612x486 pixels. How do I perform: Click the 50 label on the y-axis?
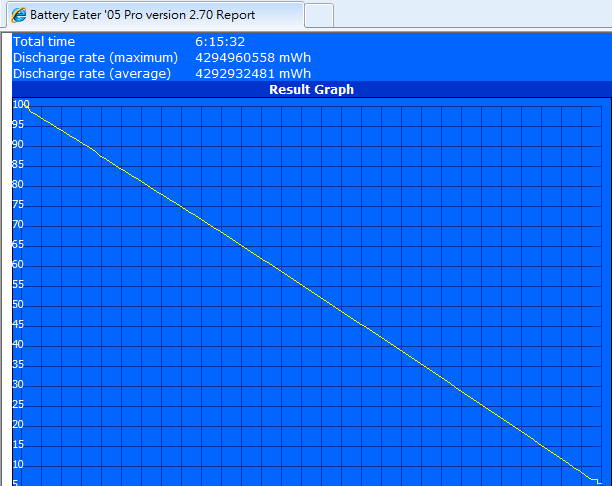tap(18, 305)
